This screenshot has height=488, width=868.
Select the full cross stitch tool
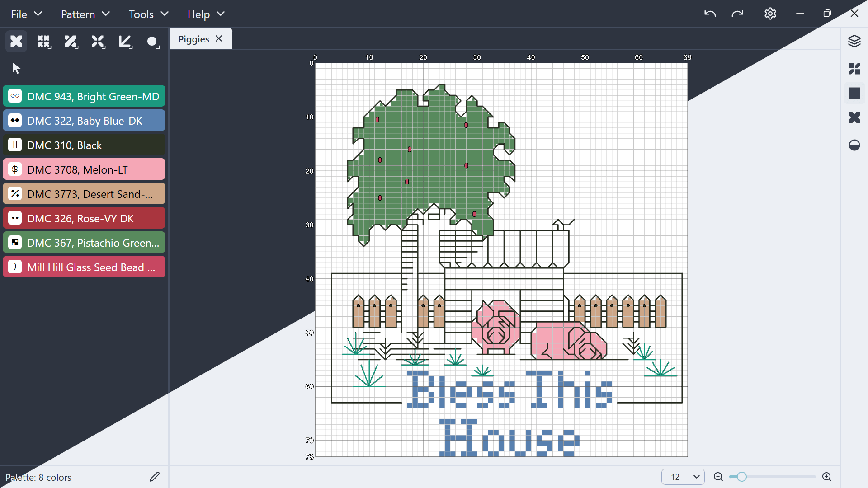pyautogui.click(x=16, y=42)
